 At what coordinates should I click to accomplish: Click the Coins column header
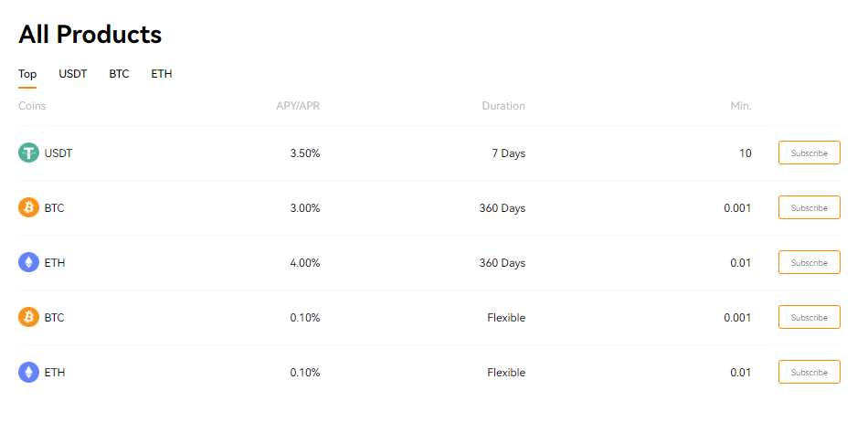[32, 106]
